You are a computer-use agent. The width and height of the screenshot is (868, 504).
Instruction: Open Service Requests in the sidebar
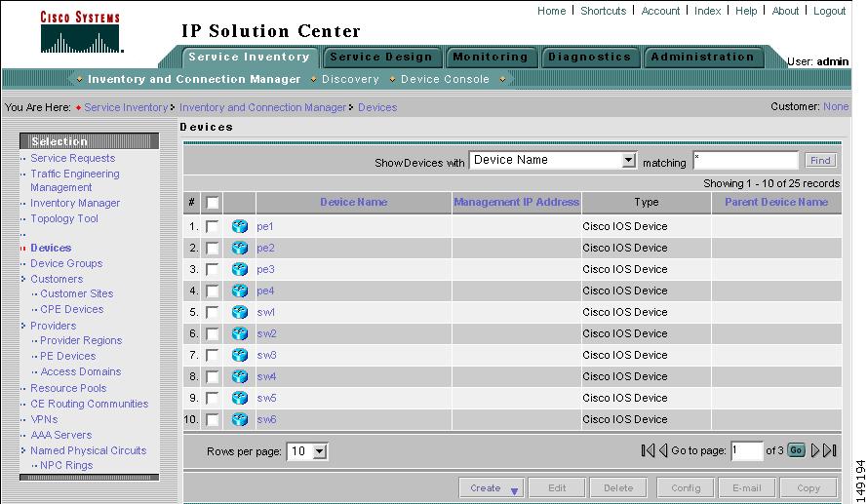[x=72, y=158]
